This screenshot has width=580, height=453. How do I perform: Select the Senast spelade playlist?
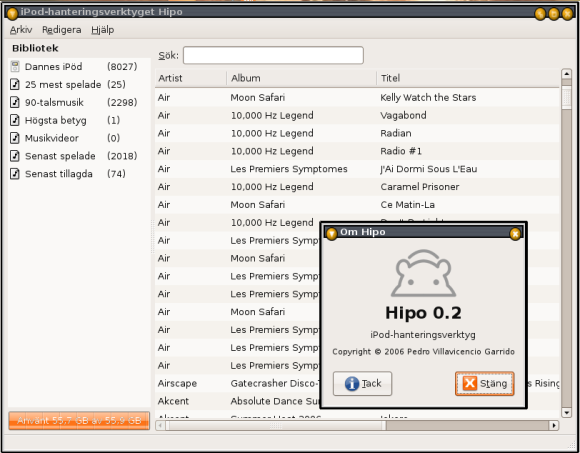click(79, 156)
